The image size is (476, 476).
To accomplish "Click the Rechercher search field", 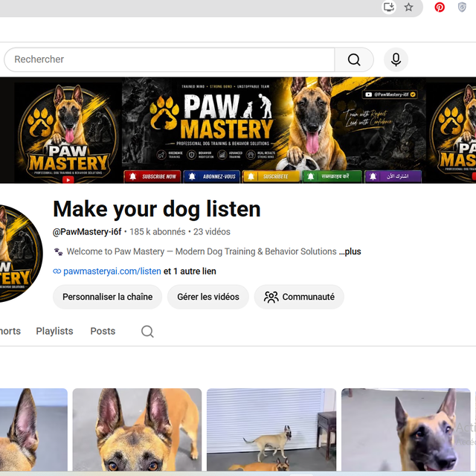I will pyautogui.click(x=170, y=59).
